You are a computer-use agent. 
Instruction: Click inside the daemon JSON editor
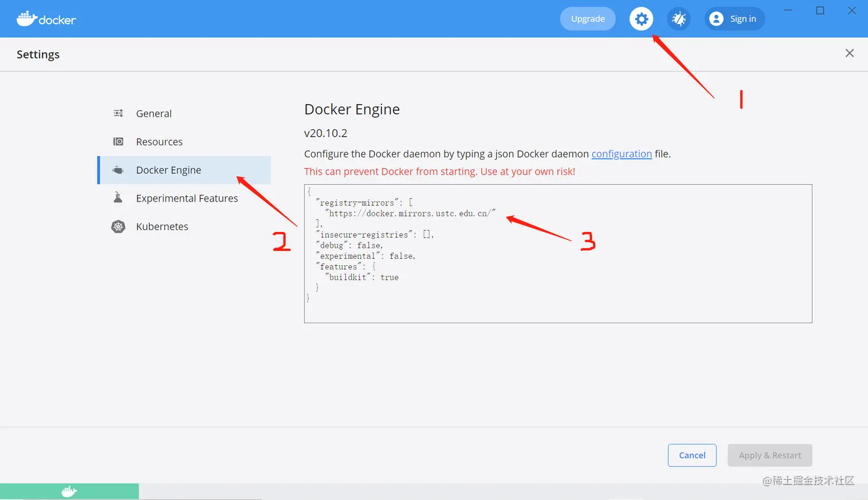pos(558,254)
